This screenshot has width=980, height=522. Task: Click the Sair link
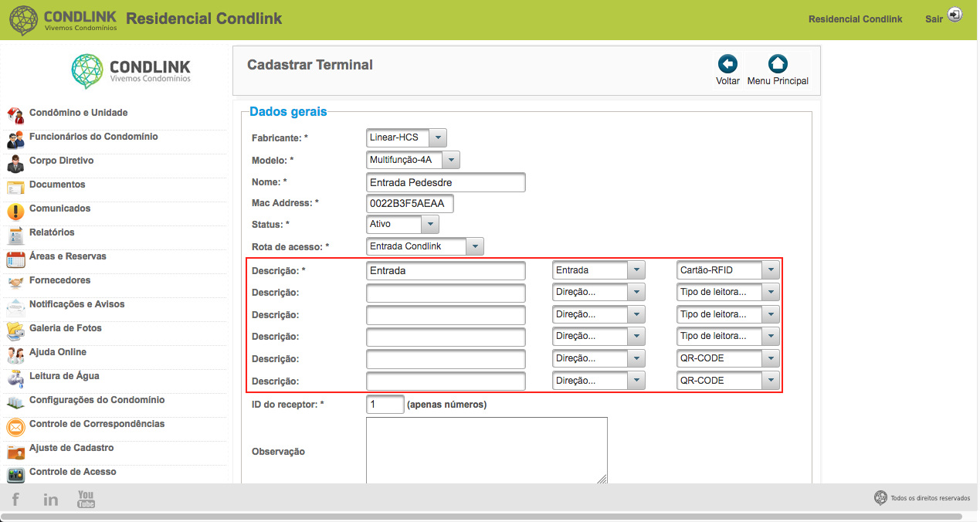934,19
